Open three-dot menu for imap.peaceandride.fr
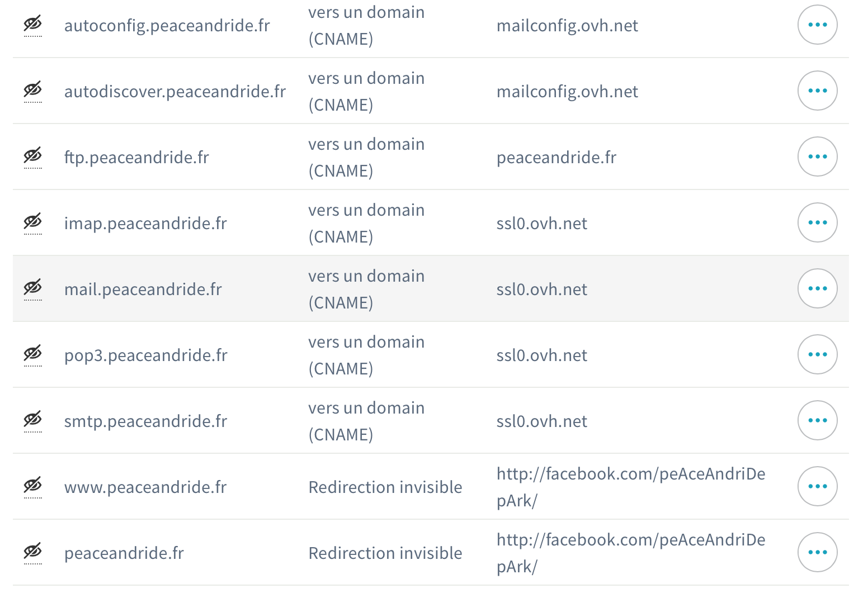868x598 pixels. tap(817, 222)
